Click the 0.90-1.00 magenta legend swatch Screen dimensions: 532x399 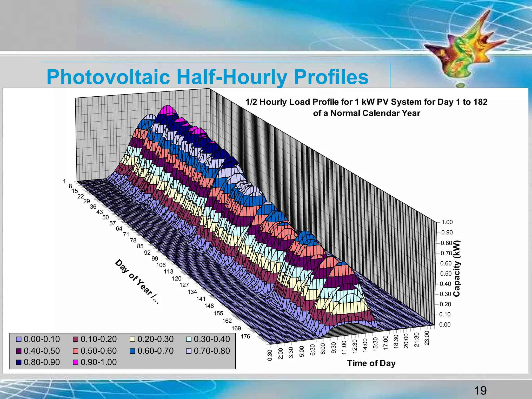click(76, 362)
